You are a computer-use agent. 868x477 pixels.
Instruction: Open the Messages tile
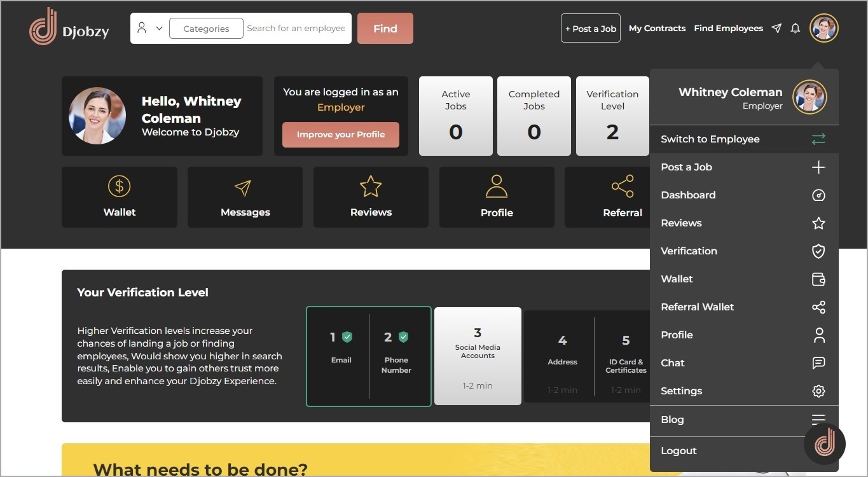[245, 197]
